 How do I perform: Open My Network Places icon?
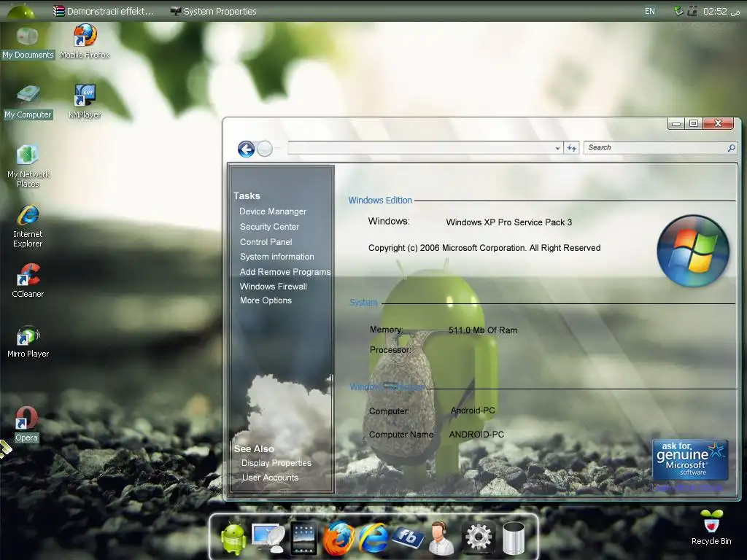coord(28,166)
